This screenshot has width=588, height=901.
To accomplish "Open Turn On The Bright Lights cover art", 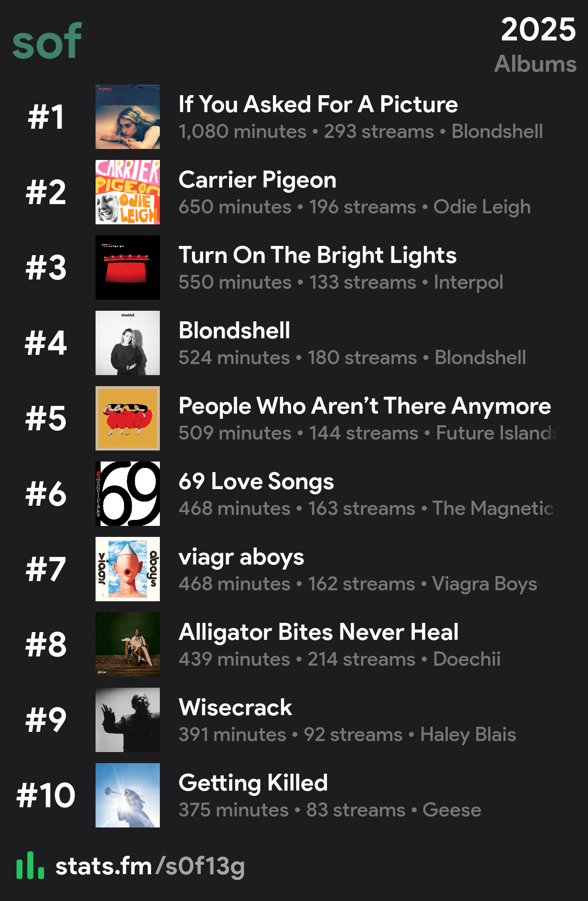I will (x=128, y=268).
